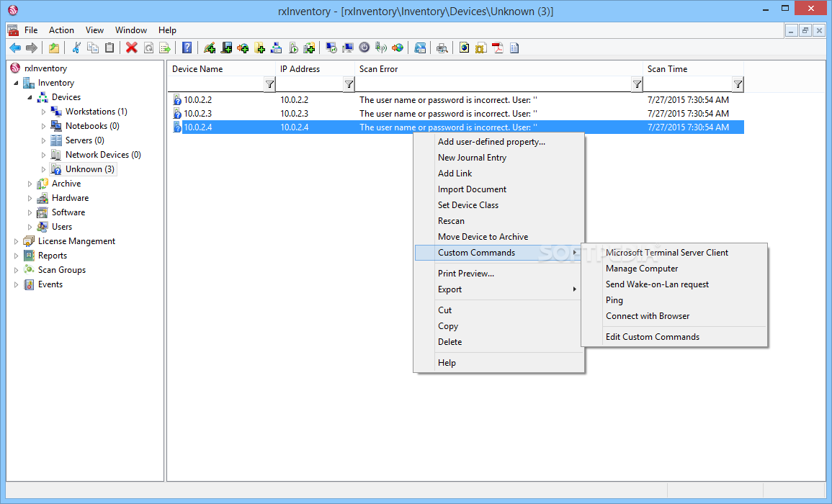Click the Wake-on-LAN antenna toolbar icon

[x=380, y=48]
